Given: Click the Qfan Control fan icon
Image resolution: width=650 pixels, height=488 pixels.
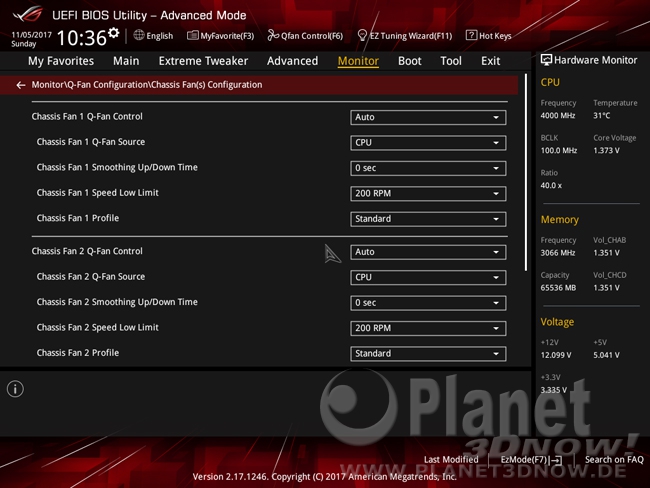Looking at the screenshot, I should tap(273, 36).
